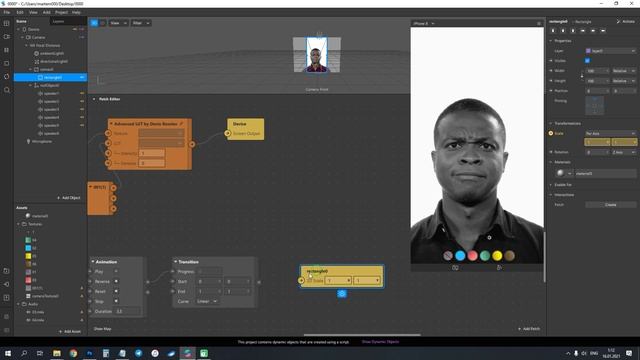Click the search magnifier icon in left sidebar

point(7,90)
